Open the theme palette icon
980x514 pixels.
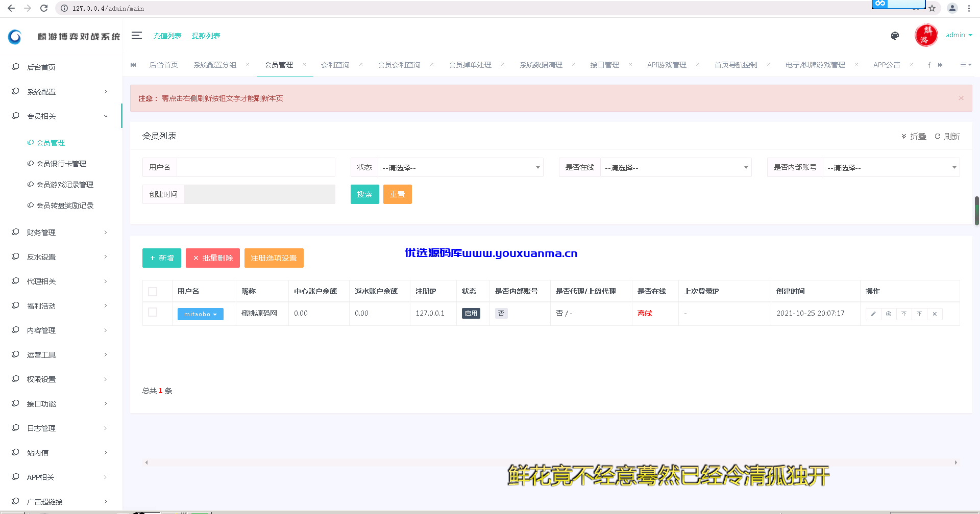tap(895, 36)
